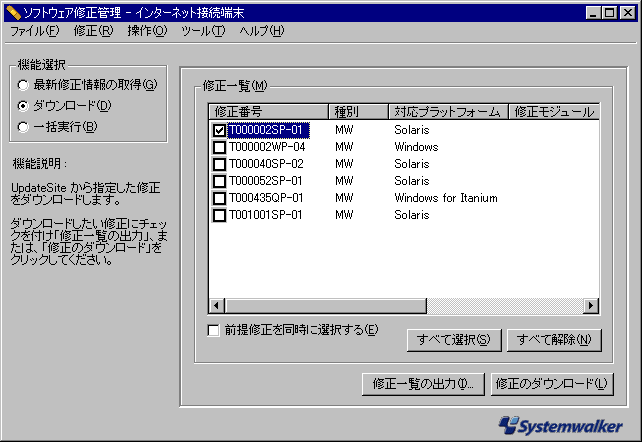Click the title bar application icon
642x442 pixels.
pos(14,13)
